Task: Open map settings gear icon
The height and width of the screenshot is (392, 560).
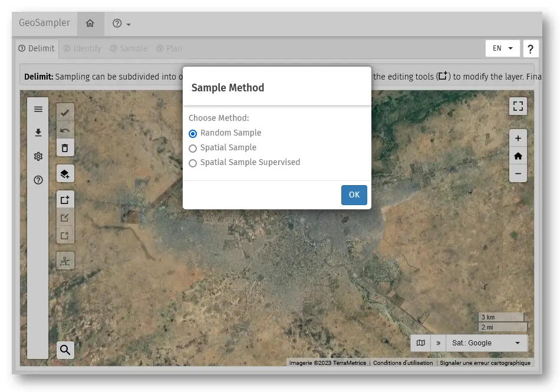Action: (x=38, y=156)
